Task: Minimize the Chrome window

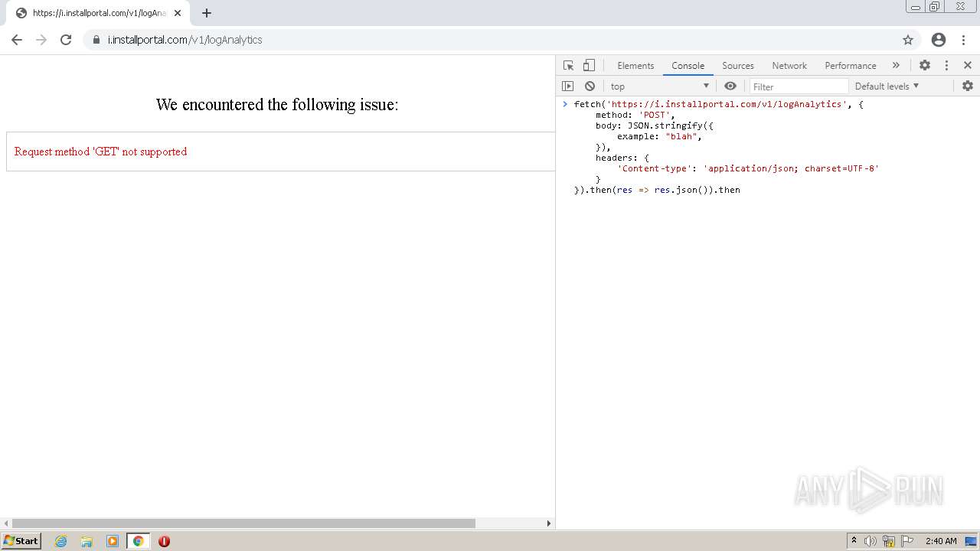Action: pyautogui.click(x=915, y=7)
